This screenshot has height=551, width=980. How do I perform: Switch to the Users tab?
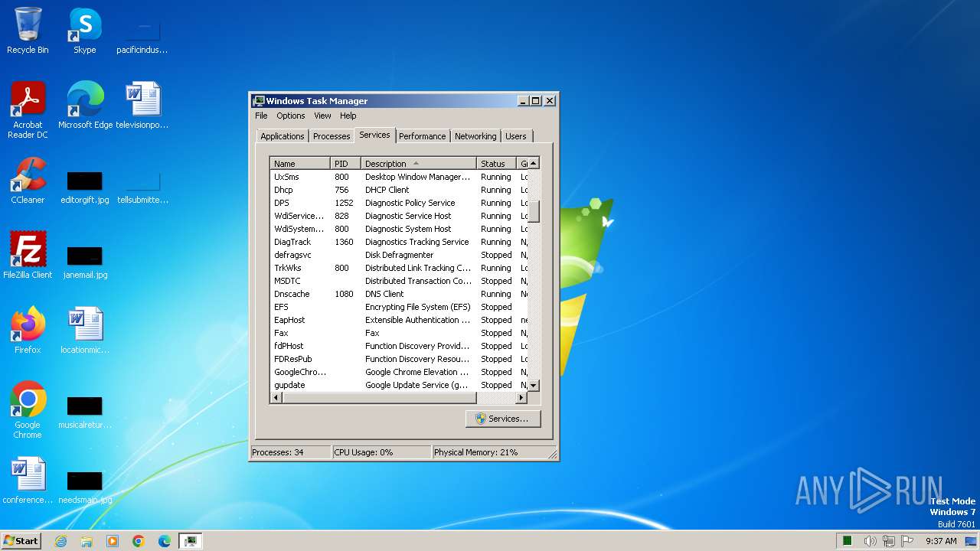[516, 136]
